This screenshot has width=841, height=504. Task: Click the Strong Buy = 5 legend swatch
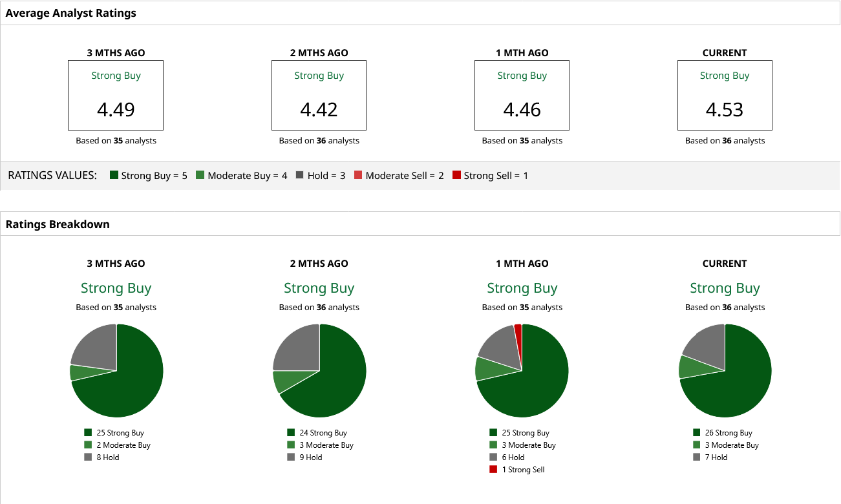[114, 175]
